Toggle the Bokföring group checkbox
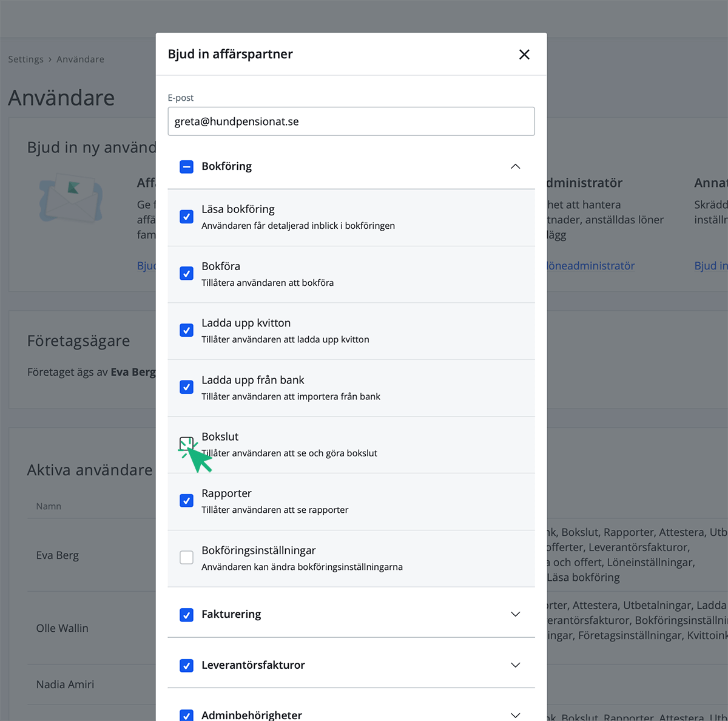This screenshot has width=728, height=721. point(187,167)
